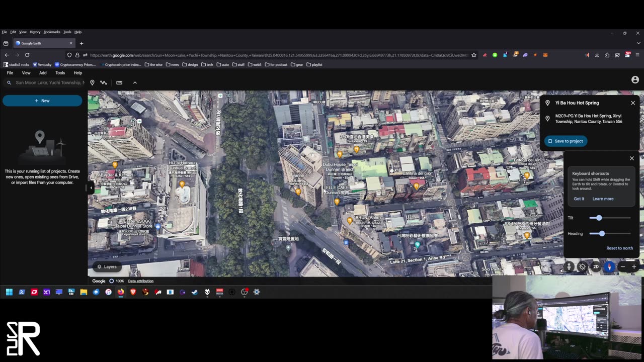644x362 pixels.
Task: Open the Ventusky bookmark
Action: (42, 64)
